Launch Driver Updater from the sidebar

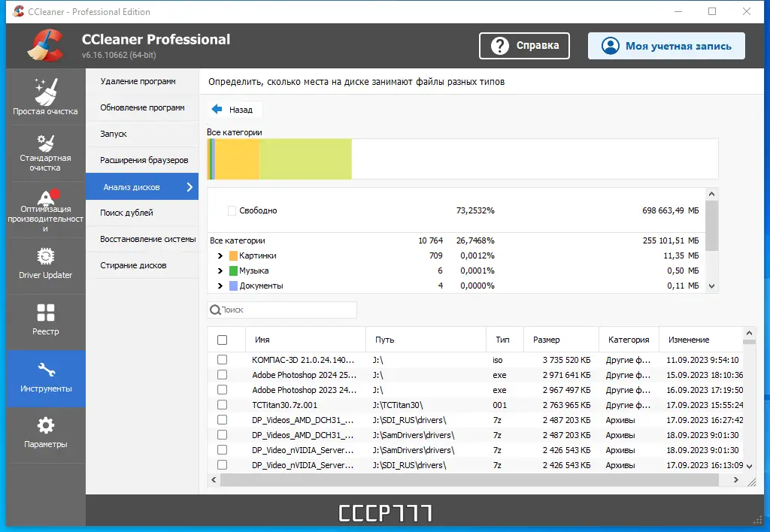(x=45, y=265)
